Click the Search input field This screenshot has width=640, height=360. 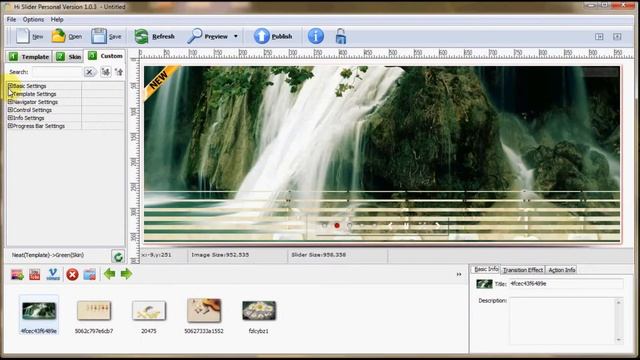tap(57, 72)
